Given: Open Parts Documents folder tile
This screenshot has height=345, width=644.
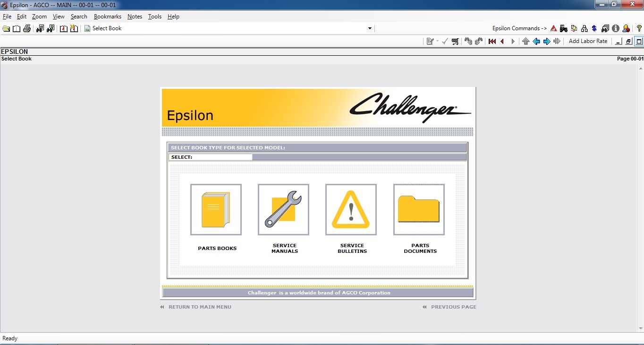Looking at the screenshot, I should [419, 209].
